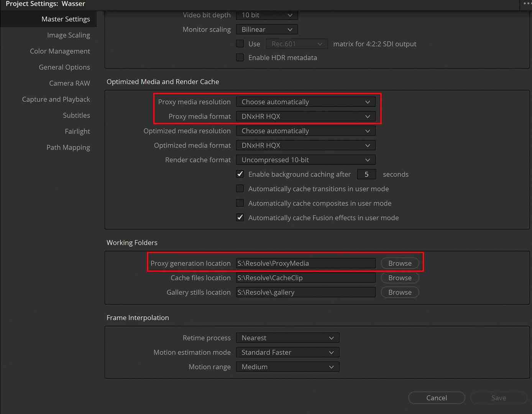Switch to Image Scaling settings
Viewport: 532px width, 414px height.
(68, 35)
